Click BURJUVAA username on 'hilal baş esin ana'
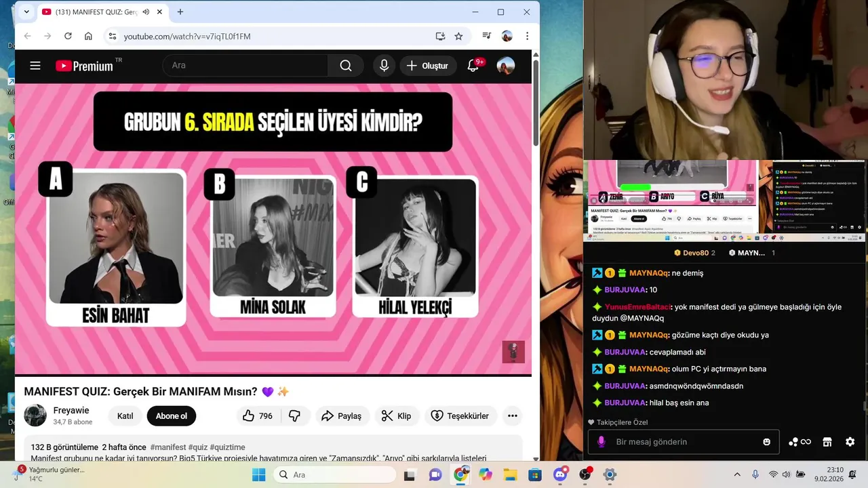Viewport: 868px width, 488px height. (625, 403)
